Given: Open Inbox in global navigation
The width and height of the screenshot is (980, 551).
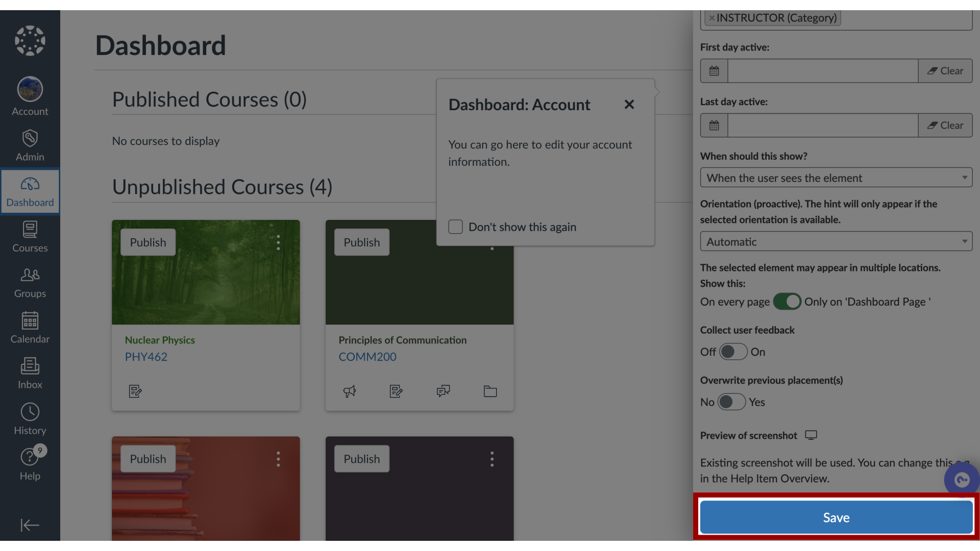Looking at the screenshot, I should pos(30,373).
